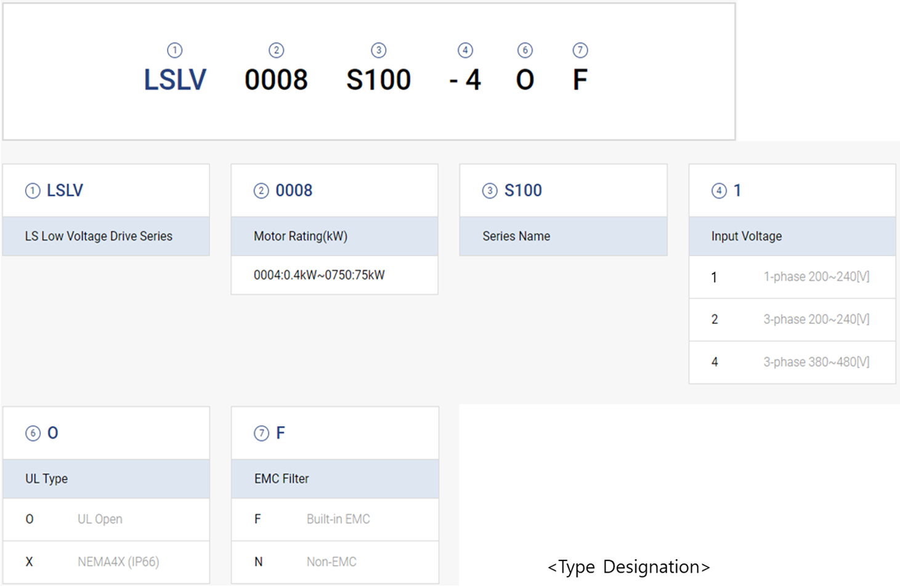
Task: Click the 0004:0.4kW~0750:75kW range text
Action: [x=319, y=275]
